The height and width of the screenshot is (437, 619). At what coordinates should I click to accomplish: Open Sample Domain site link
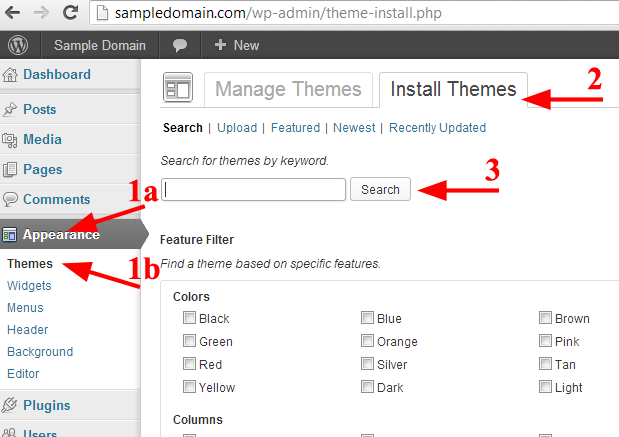99,45
